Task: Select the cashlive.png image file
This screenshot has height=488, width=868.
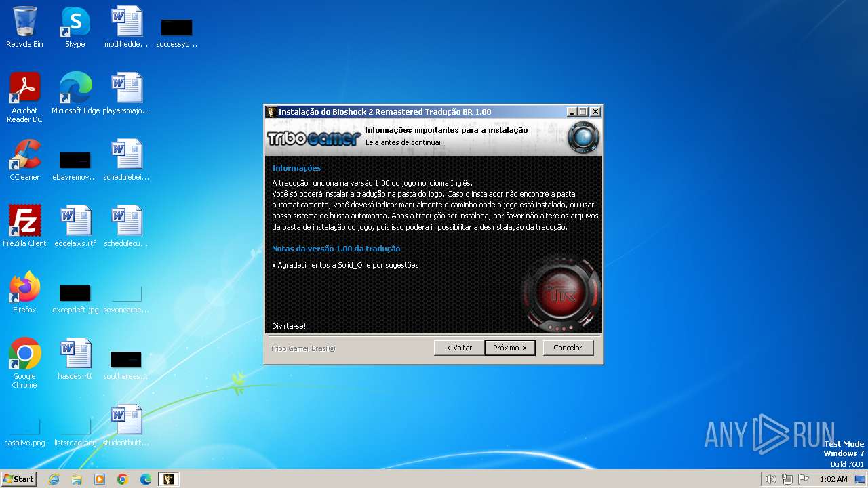Action: point(24,432)
